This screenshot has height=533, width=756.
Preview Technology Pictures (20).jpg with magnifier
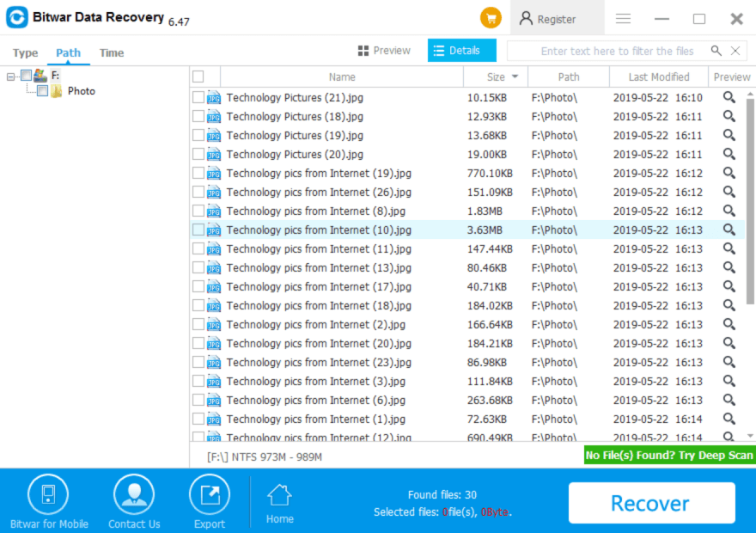pos(729,154)
